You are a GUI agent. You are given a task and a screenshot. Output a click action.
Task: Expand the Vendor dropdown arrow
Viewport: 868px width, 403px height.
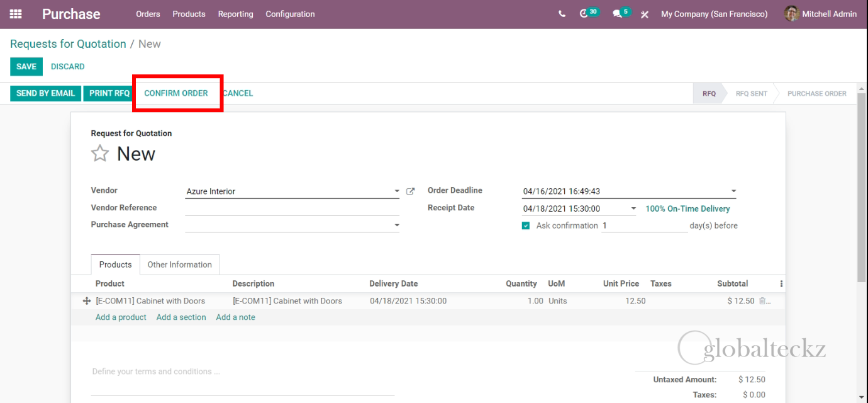point(396,191)
